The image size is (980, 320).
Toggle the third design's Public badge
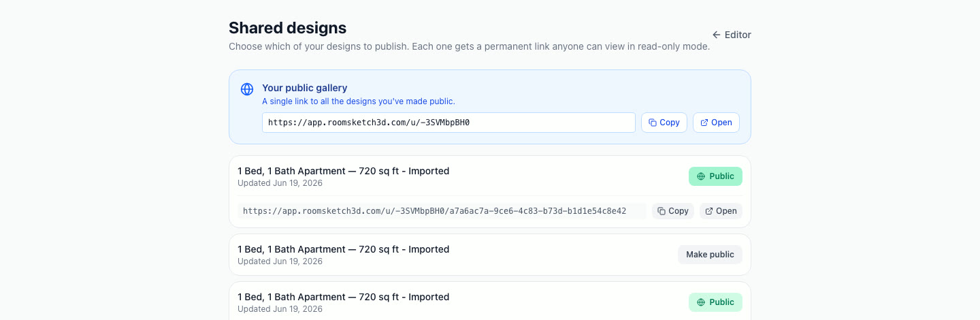(715, 302)
